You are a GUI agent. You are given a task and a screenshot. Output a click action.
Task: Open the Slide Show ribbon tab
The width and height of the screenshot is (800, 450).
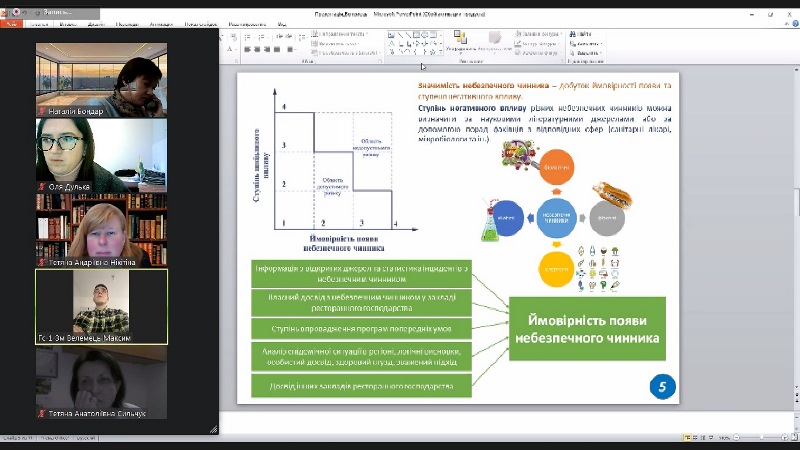click(201, 24)
